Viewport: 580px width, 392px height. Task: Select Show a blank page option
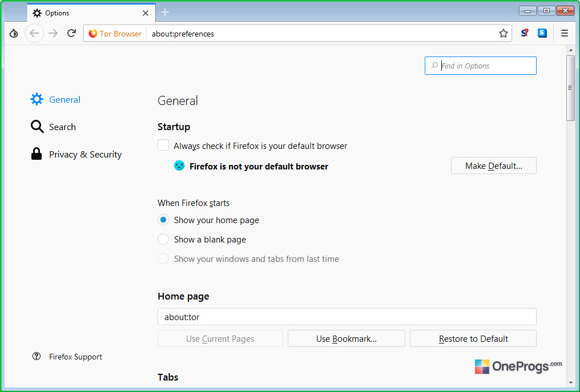pyautogui.click(x=163, y=239)
